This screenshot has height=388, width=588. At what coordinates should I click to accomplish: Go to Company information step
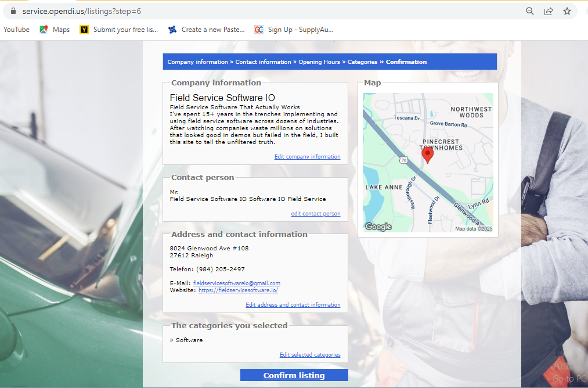pos(197,62)
